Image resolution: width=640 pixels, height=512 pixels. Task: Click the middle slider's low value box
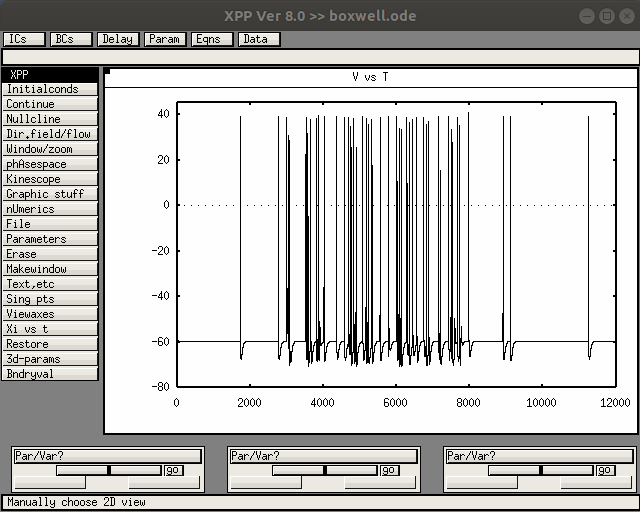(x=266, y=483)
